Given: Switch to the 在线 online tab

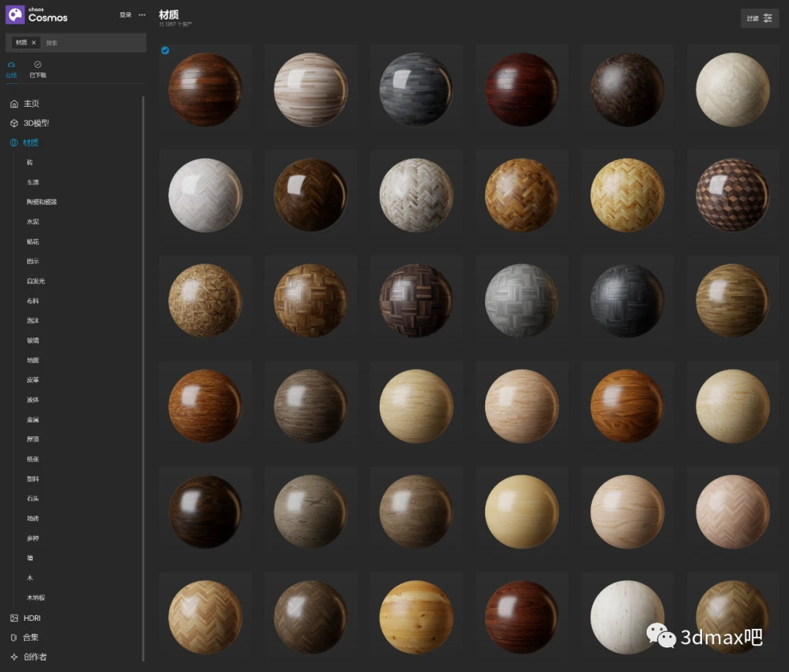Looking at the screenshot, I should [11, 69].
